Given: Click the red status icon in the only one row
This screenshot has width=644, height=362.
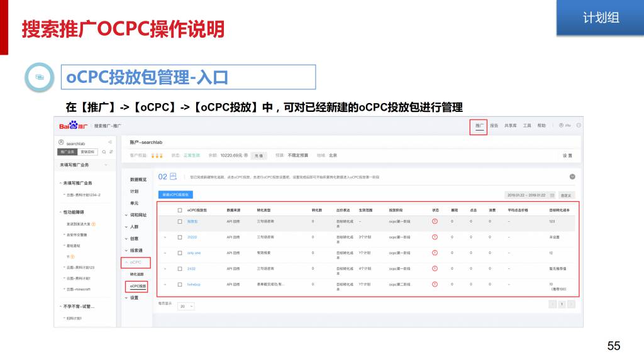Looking at the screenshot, I should [435, 253].
